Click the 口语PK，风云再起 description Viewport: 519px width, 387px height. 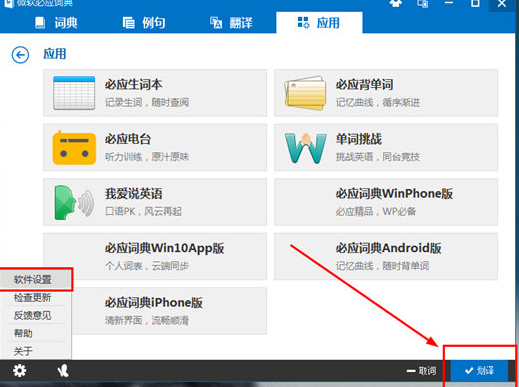tap(143, 211)
